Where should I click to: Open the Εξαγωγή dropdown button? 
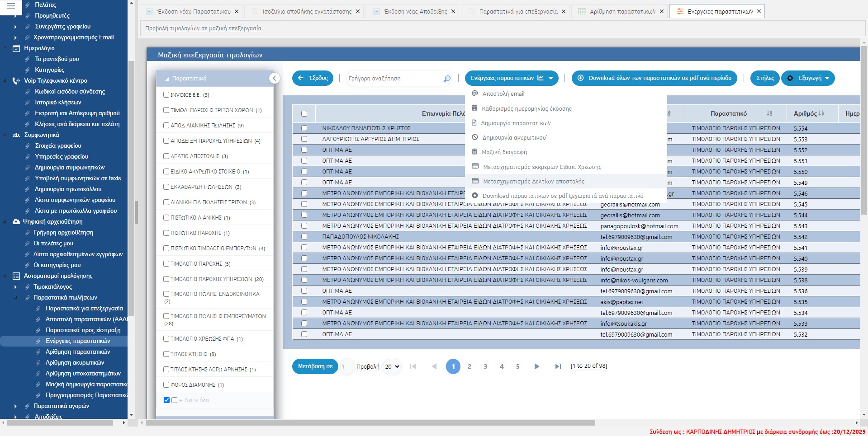808,78
